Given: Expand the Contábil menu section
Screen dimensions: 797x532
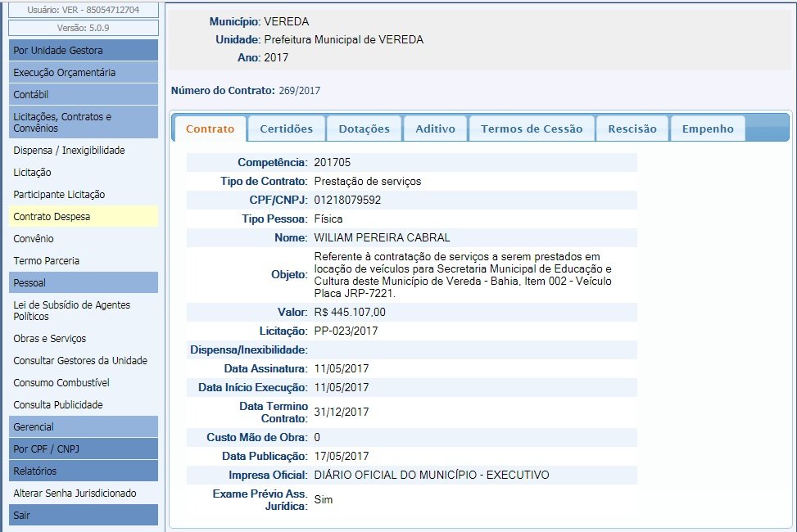Looking at the screenshot, I should pos(83,94).
